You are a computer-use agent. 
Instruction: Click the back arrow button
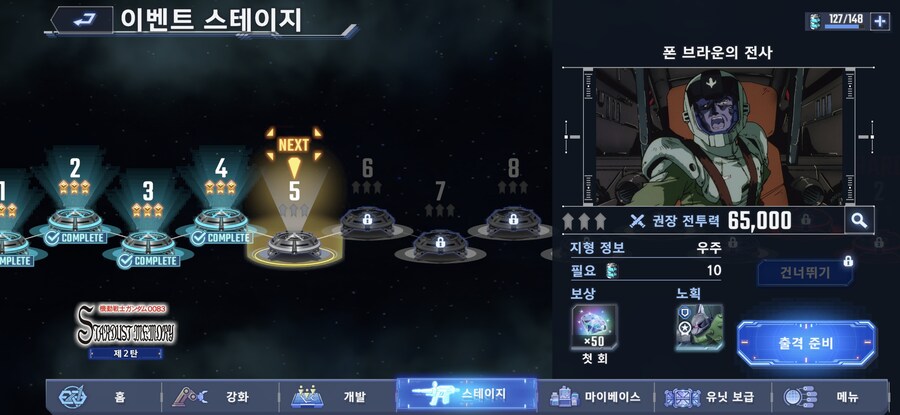[82, 19]
